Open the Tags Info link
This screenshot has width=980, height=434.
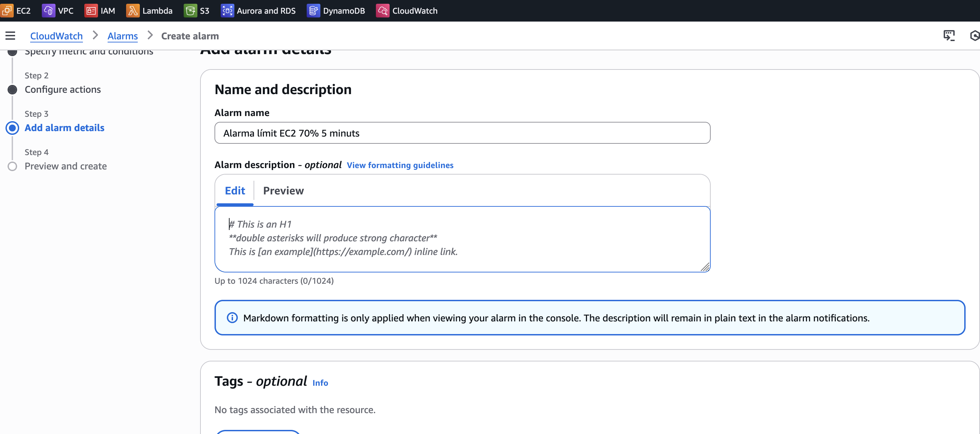pos(320,383)
